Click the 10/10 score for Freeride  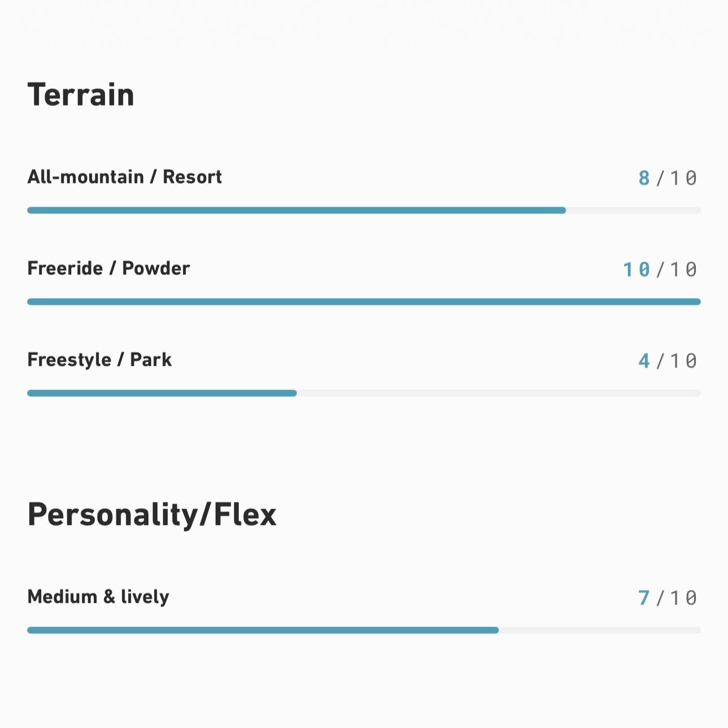click(660, 270)
